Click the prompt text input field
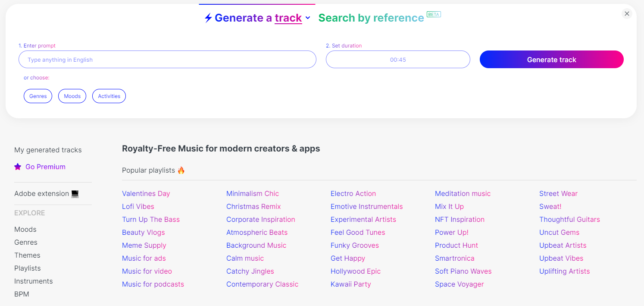The image size is (644, 306). pyautogui.click(x=167, y=59)
